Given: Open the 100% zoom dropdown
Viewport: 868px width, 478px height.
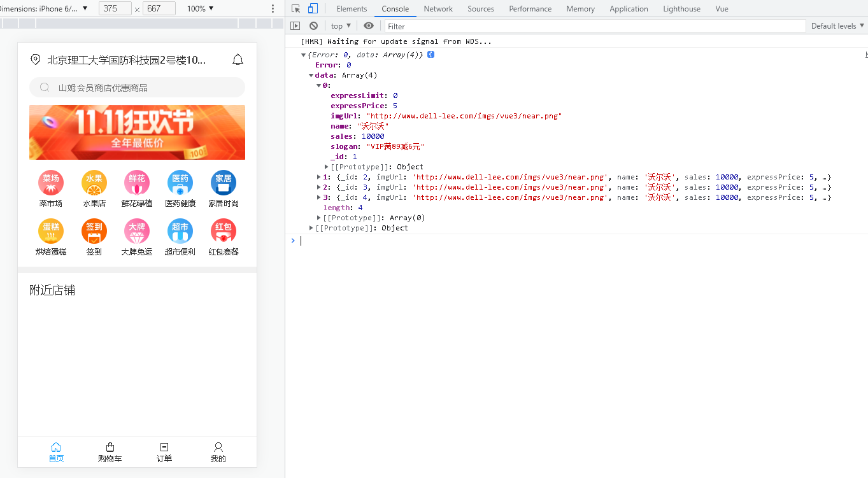Looking at the screenshot, I should [x=200, y=9].
